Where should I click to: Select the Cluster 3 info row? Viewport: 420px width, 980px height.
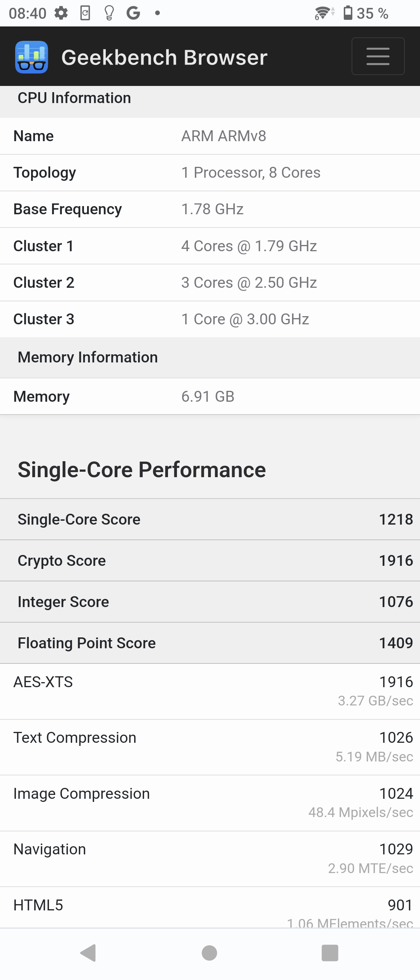(x=210, y=319)
